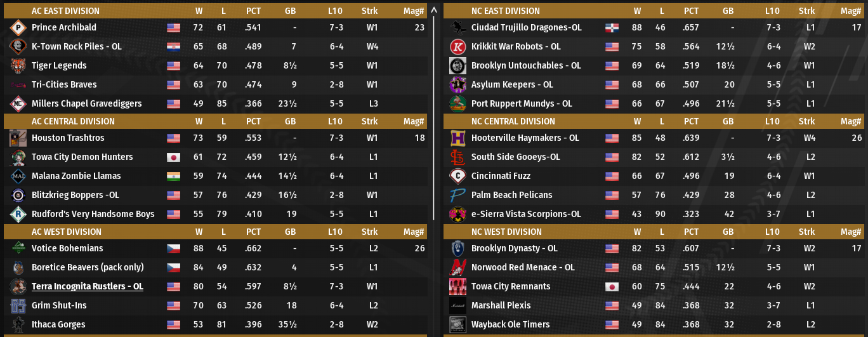Click the NC East Division GB column header
Viewport: 868px width, 337px height.
[x=728, y=11]
